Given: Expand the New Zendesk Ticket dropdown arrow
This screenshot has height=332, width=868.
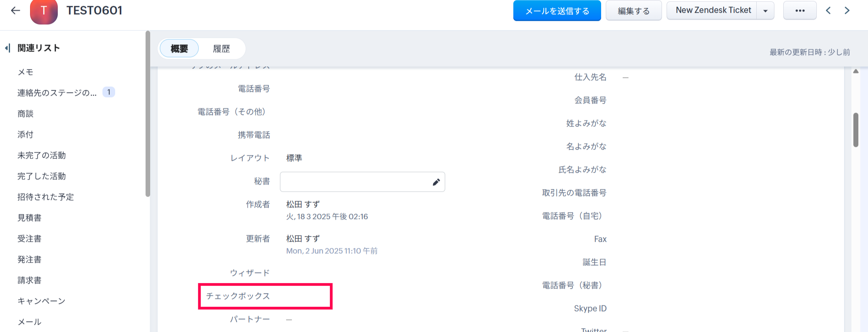Looking at the screenshot, I should pos(766,10).
